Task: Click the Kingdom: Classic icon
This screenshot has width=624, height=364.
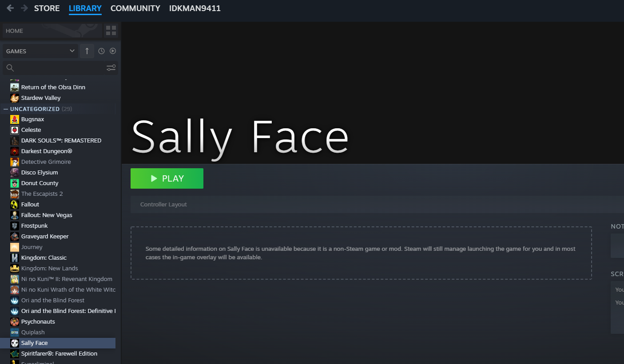Action: coord(15,258)
